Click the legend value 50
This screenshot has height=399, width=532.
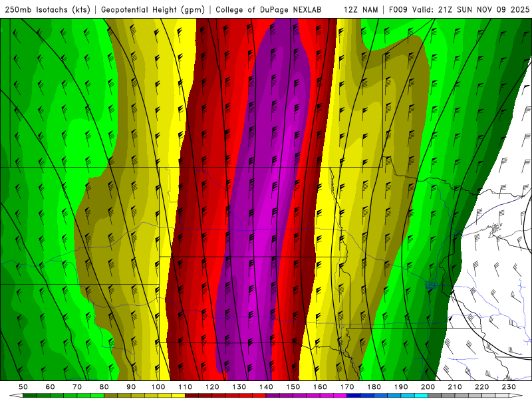point(23,387)
